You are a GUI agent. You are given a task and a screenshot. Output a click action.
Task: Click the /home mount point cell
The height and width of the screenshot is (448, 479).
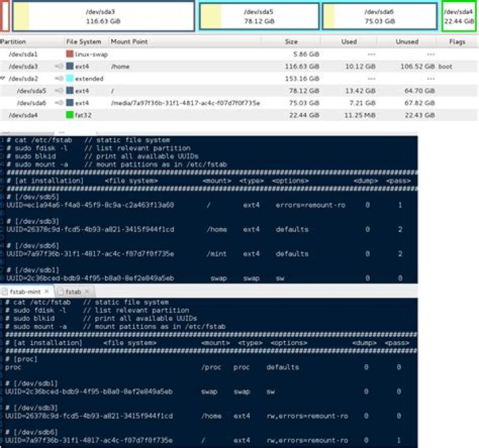point(120,66)
